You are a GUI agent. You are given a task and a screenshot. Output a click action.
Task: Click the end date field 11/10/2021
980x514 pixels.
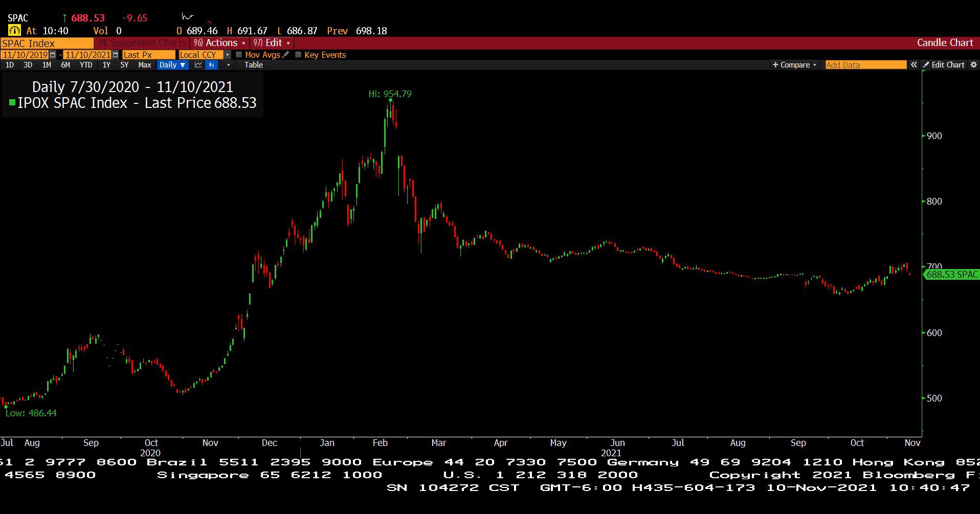click(x=87, y=55)
